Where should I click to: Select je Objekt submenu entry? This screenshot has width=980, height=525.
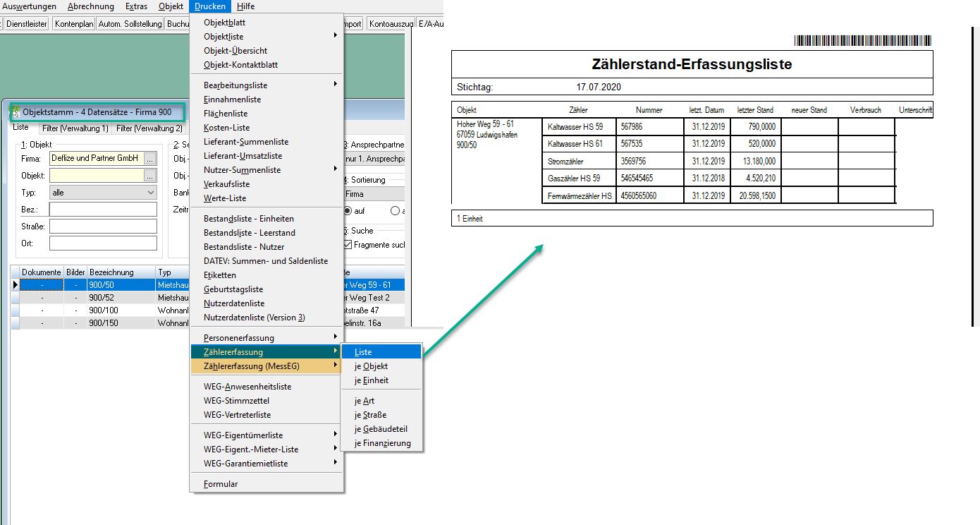(x=381, y=366)
